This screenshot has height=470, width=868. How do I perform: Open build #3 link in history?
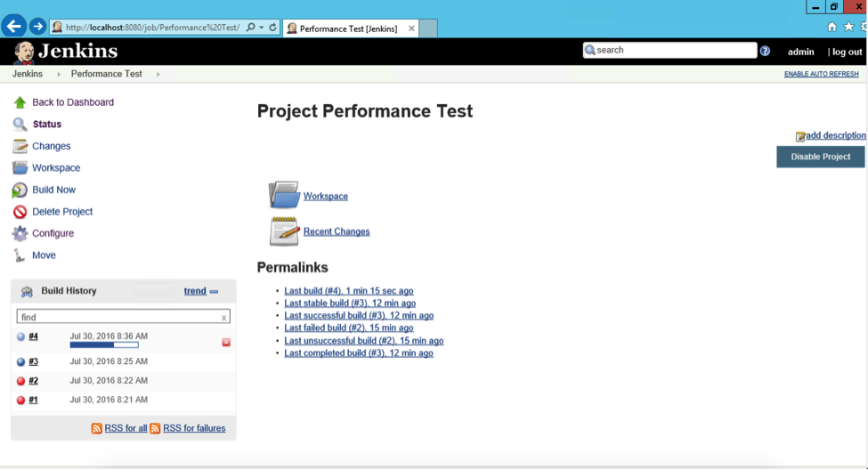(x=33, y=361)
